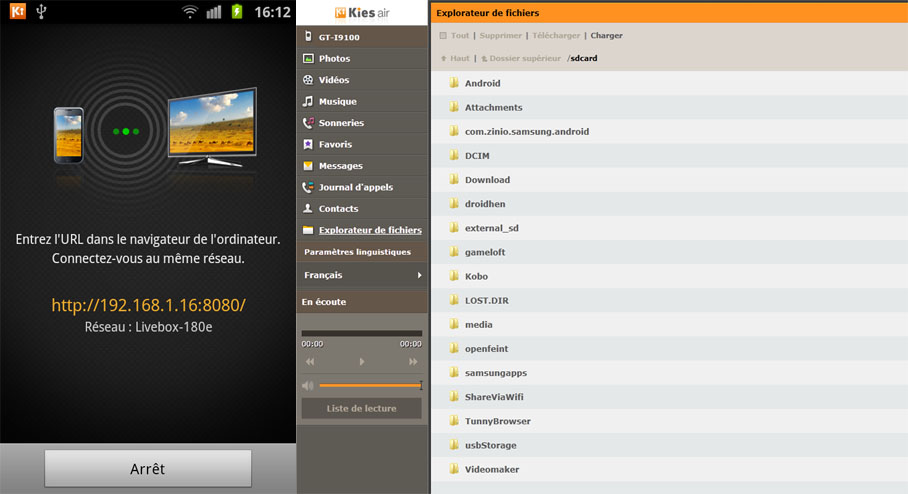The width and height of the screenshot is (908, 494).
Task: Click the fast-forward button in audio player
Action: point(413,361)
